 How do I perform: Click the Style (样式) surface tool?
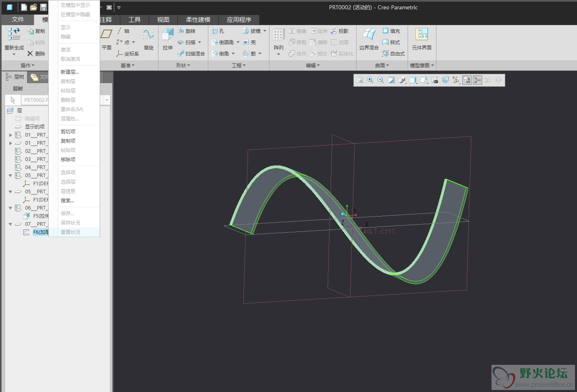pos(391,42)
